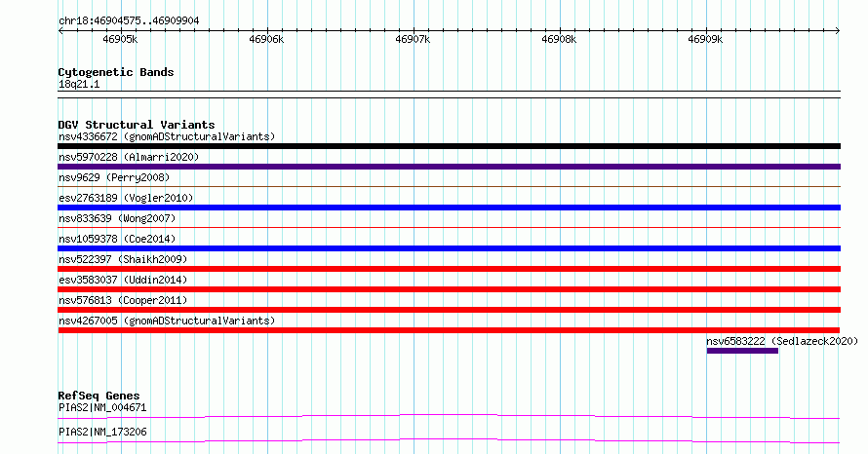Select the nsv4336672 (gnomADStructuralVariants) label

point(167,136)
